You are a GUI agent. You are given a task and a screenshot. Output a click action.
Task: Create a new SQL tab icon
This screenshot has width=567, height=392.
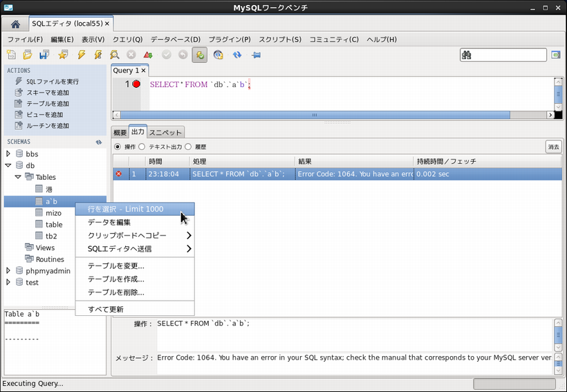(x=11, y=55)
